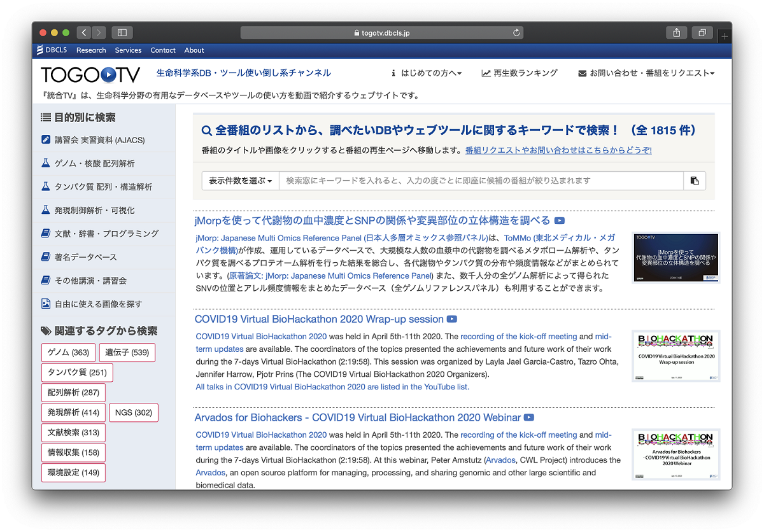Open the 表示件数を選ぶ dropdown

click(x=240, y=181)
